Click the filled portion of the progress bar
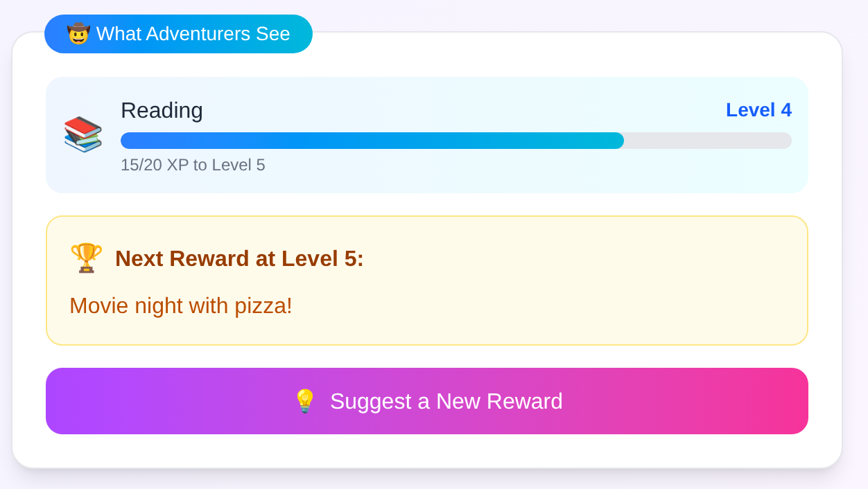The image size is (868, 489). (x=347, y=141)
